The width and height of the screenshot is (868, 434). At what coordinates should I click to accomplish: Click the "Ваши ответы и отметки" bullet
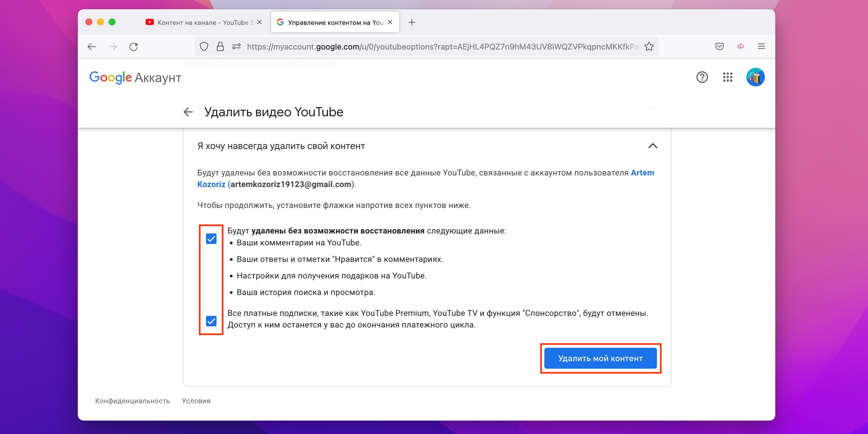coord(340,259)
